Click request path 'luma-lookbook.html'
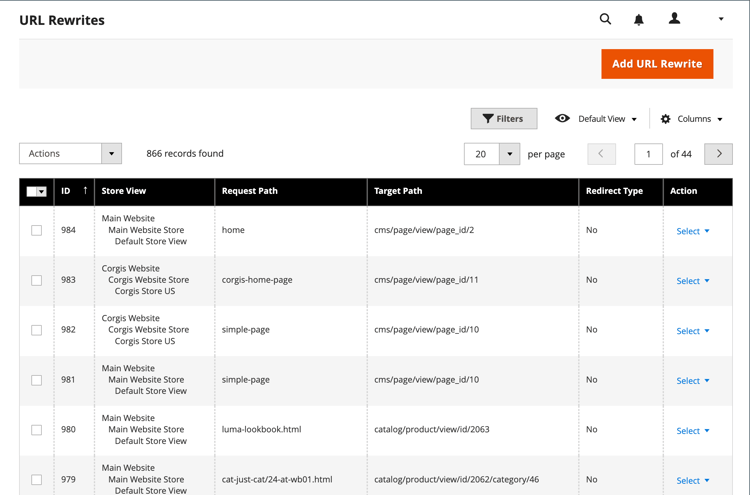Image resolution: width=750 pixels, height=495 pixels. pyautogui.click(x=261, y=429)
